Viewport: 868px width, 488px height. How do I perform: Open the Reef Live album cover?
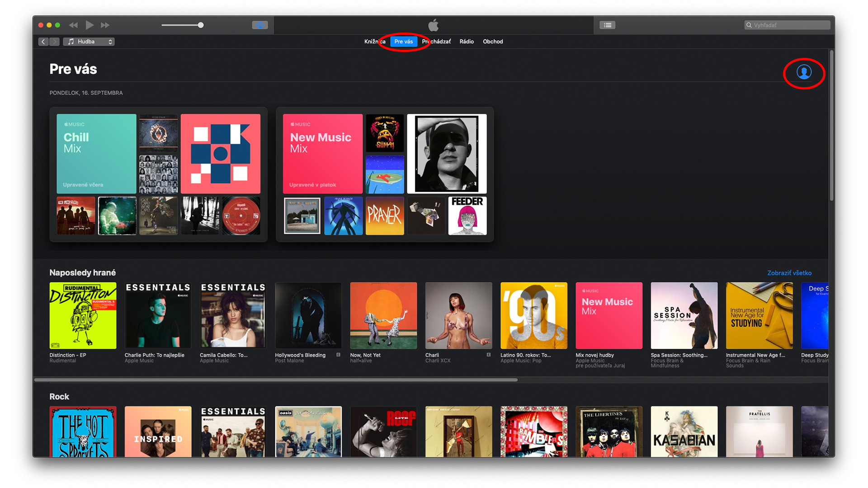point(383,432)
